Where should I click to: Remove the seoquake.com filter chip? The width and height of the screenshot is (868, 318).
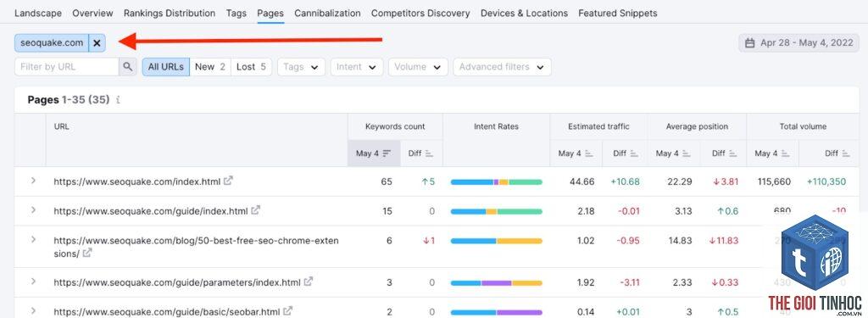[97, 42]
